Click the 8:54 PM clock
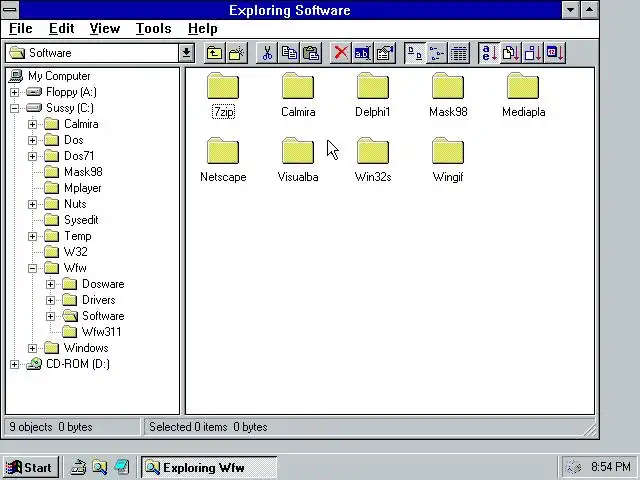 click(x=610, y=467)
